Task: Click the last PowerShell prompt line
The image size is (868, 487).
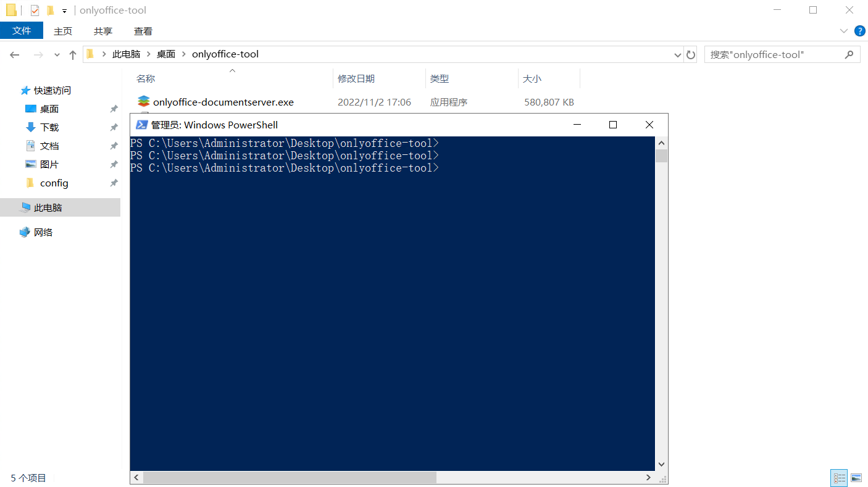Action: [284, 168]
